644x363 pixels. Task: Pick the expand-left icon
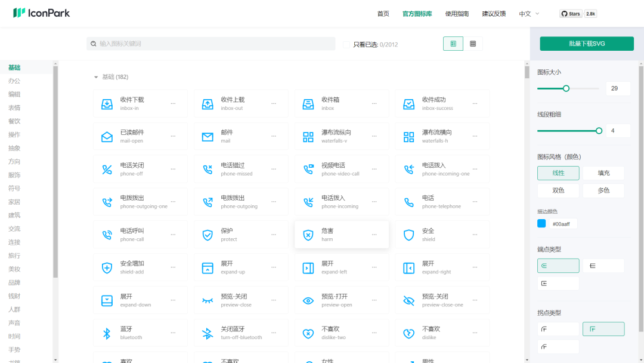(x=308, y=267)
